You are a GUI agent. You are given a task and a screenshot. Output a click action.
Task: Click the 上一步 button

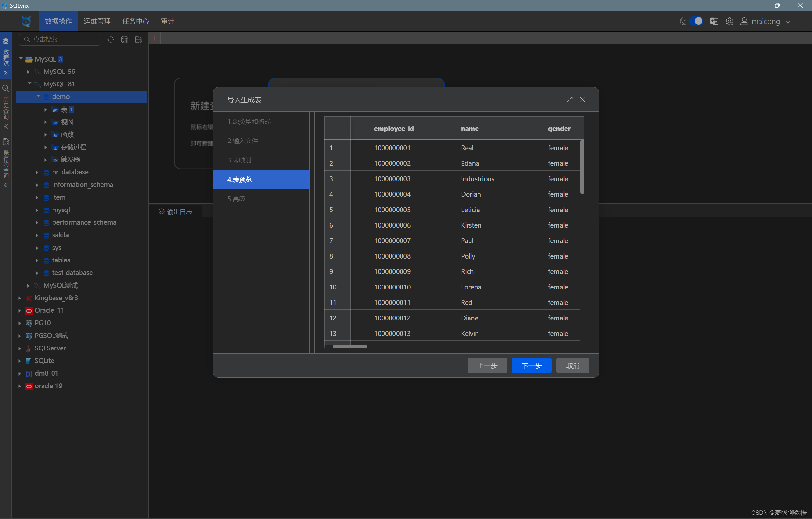coord(487,366)
